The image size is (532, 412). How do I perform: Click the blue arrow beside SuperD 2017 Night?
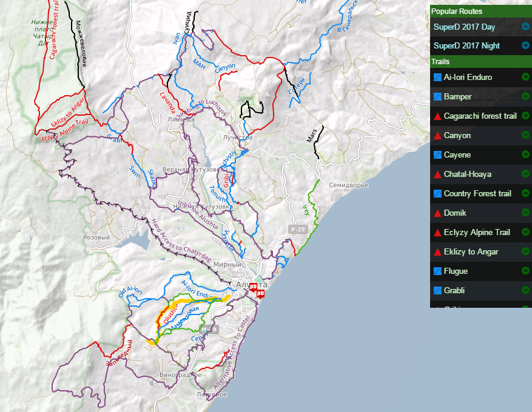pyautogui.click(x=525, y=45)
